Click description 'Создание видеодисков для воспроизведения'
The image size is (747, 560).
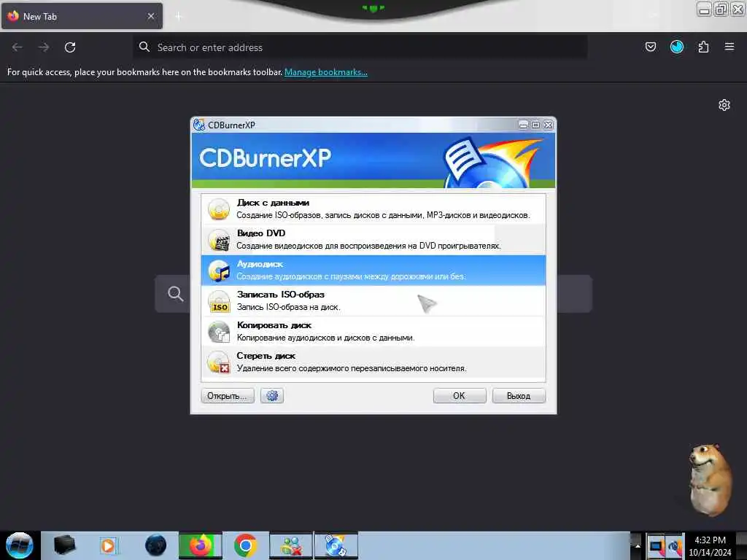368,246
